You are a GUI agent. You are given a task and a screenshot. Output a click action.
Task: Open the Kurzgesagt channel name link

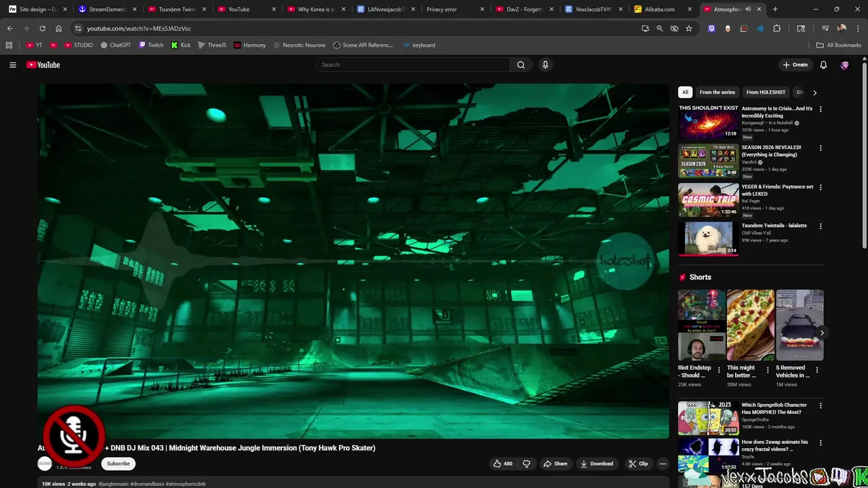point(768,123)
